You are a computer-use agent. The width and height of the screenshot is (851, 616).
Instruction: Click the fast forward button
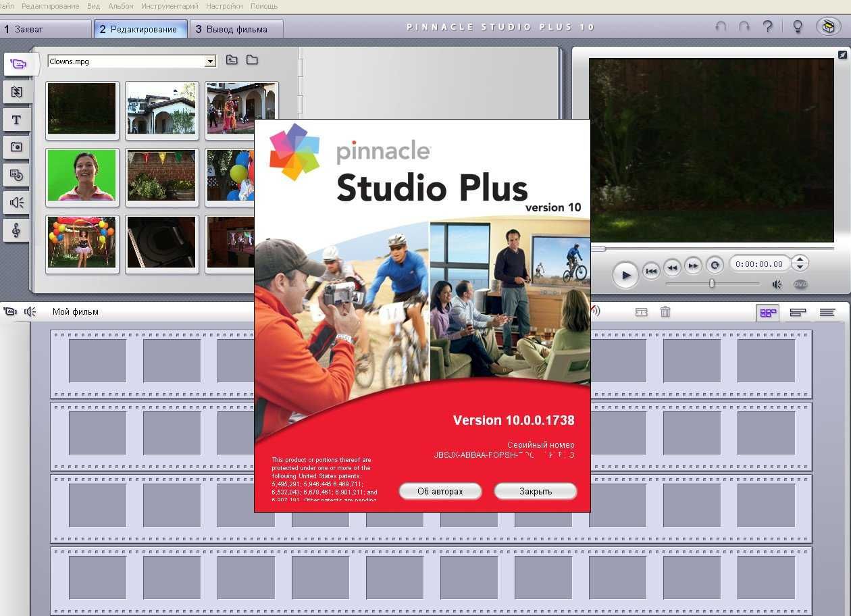coord(693,265)
